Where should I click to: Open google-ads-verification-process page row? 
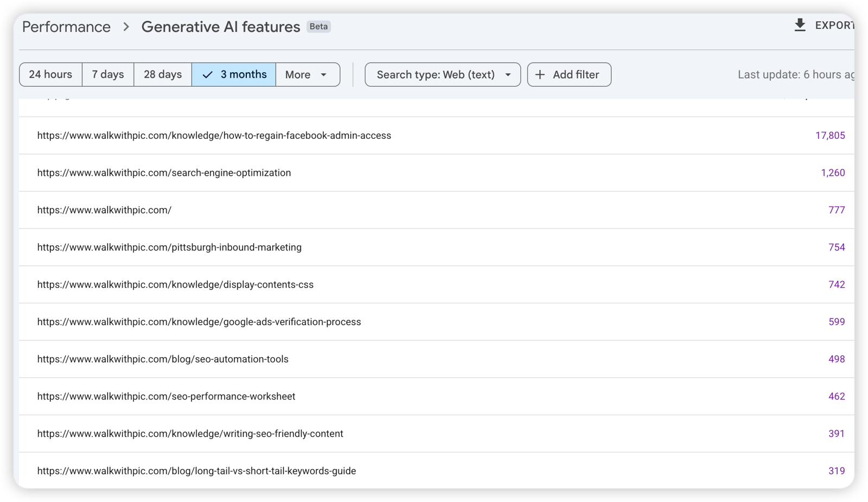point(437,322)
